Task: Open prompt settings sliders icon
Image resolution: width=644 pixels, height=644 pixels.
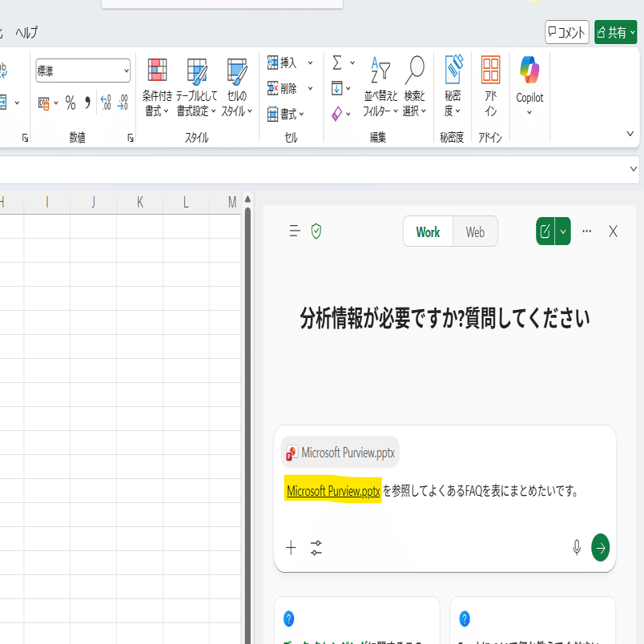Action: pyautogui.click(x=316, y=548)
